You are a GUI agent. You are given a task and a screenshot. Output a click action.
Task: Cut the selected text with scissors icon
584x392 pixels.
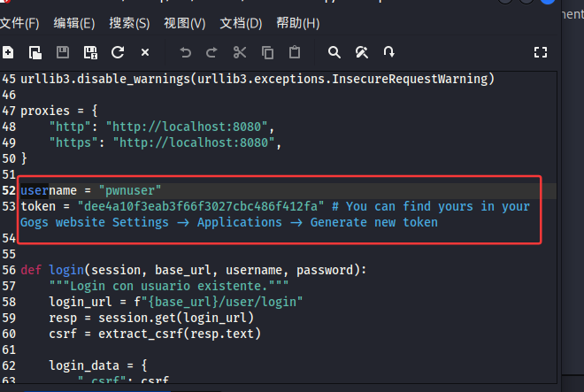240,52
